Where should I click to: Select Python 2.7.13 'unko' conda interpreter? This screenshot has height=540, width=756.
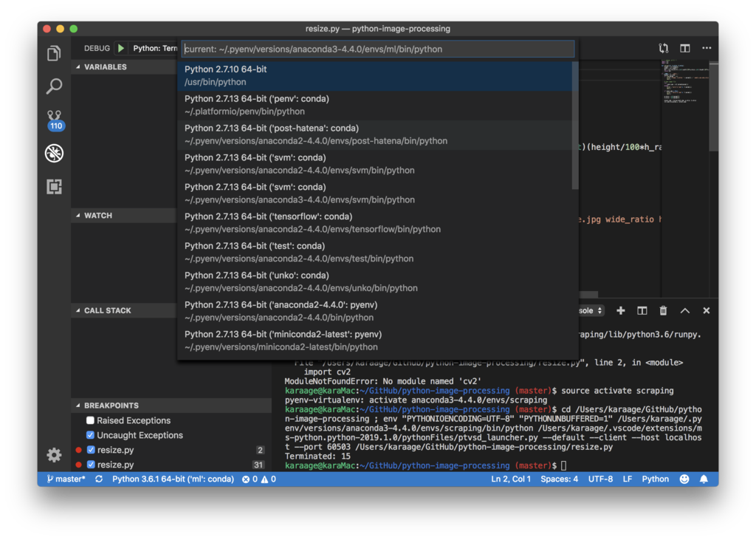point(375,282)
